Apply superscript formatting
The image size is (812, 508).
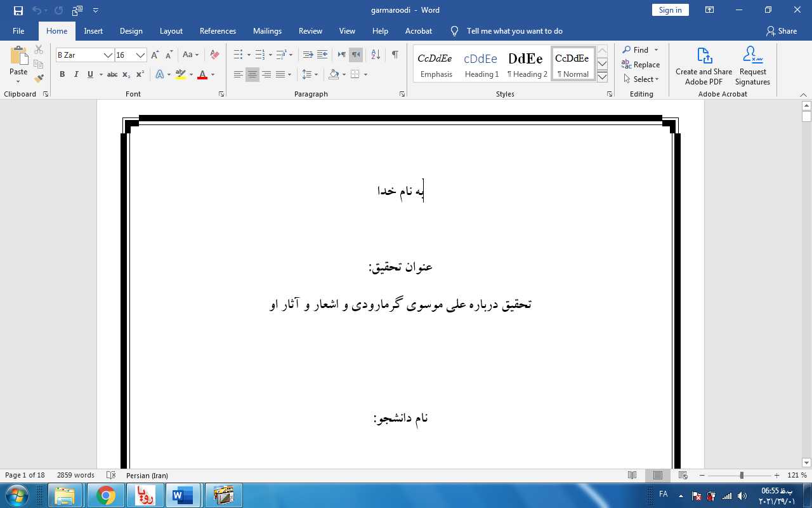(x=140, y=75)
